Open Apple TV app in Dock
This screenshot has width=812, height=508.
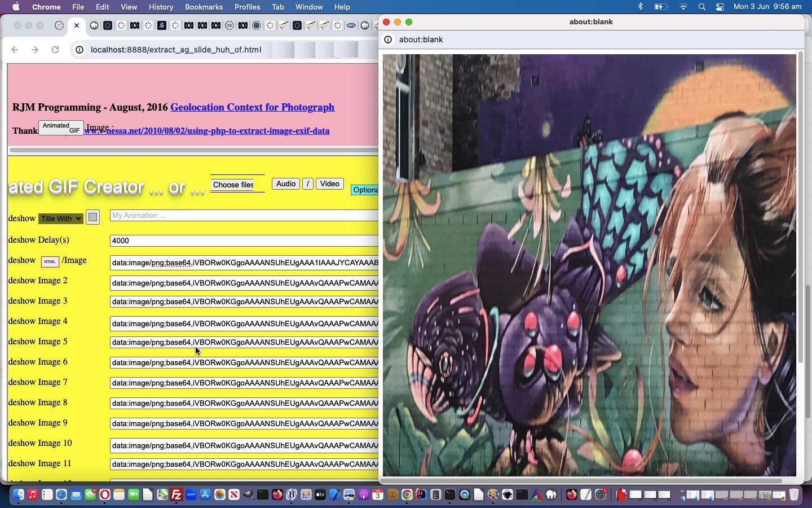coord(320,495)
